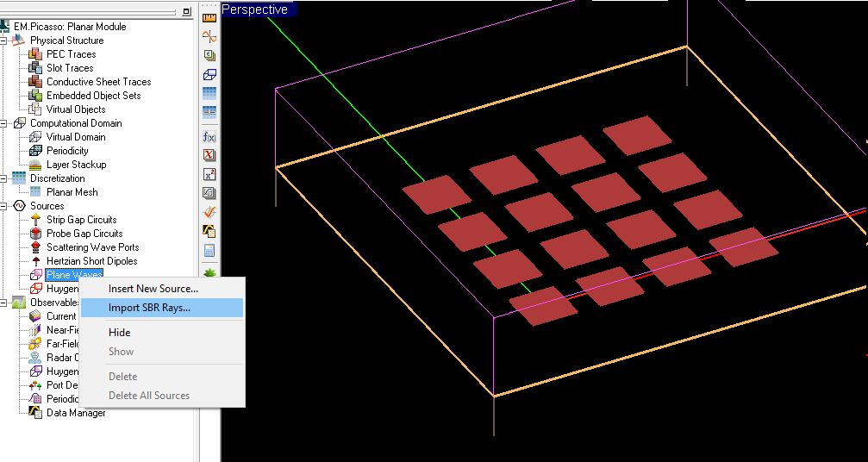Click the red X variables toolbar icon

click(209, 155)
